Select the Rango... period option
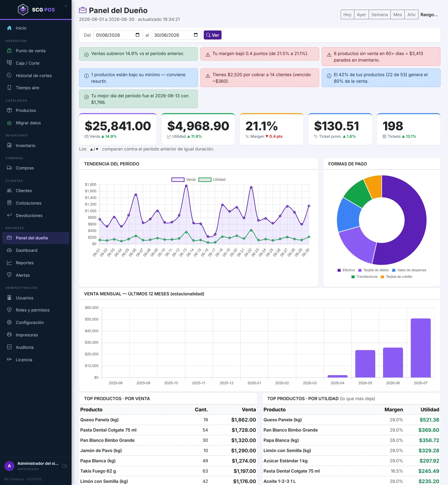The width and height of the screenshot is (448, 485). (429, 15)
